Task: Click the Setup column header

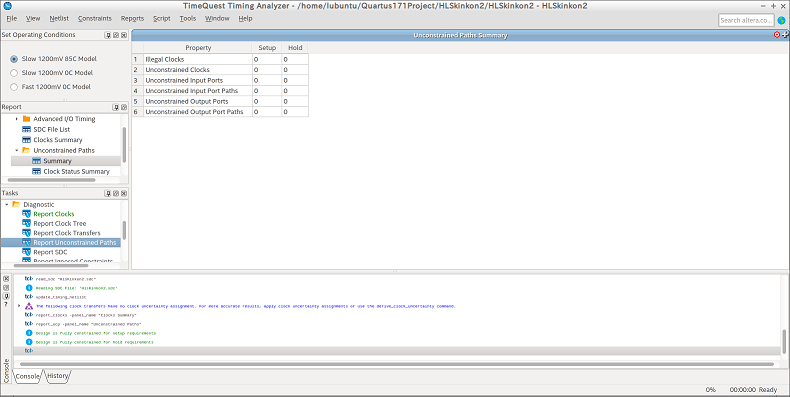Action: tap(267, 48)
